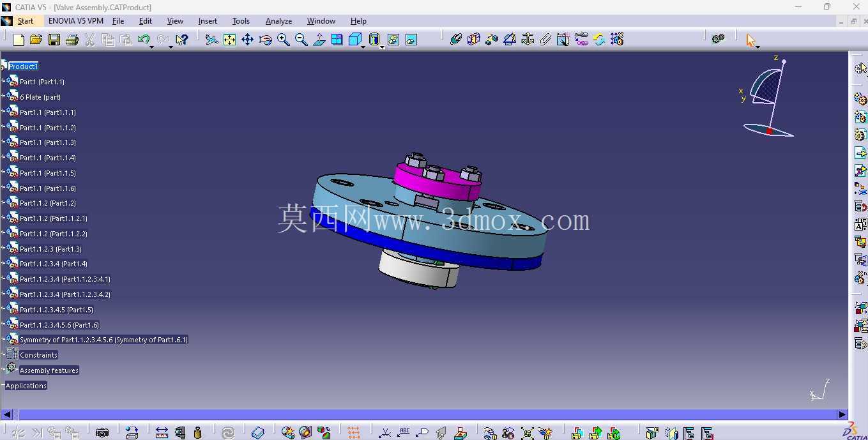Open the Insert menu
The height and width of the screenshot is (440, 868).
[x=208, y=21]
